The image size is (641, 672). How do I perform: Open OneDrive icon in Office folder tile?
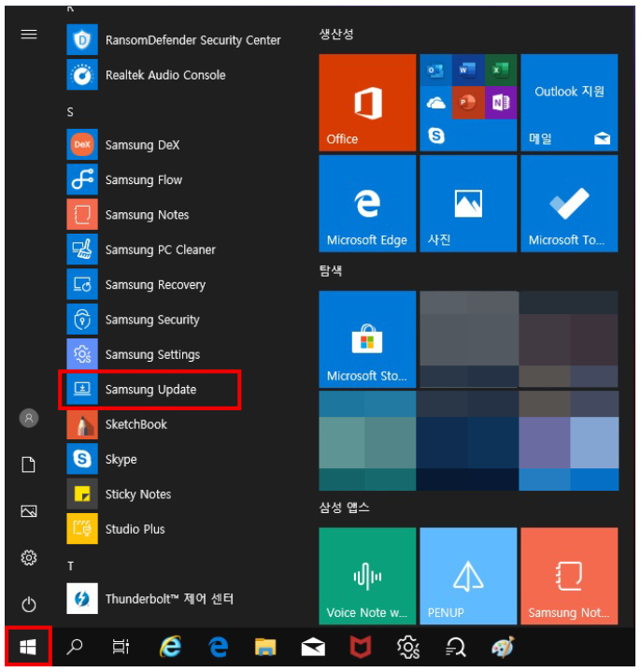click(x=435, y=103)
